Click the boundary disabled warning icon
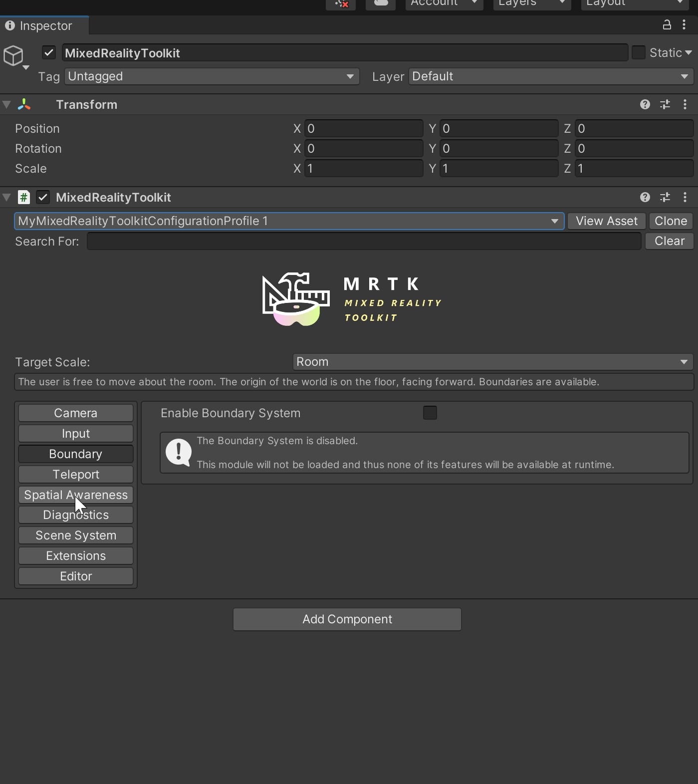The width and height of the screenshot is (698, 784). click(x=178, y=452)
